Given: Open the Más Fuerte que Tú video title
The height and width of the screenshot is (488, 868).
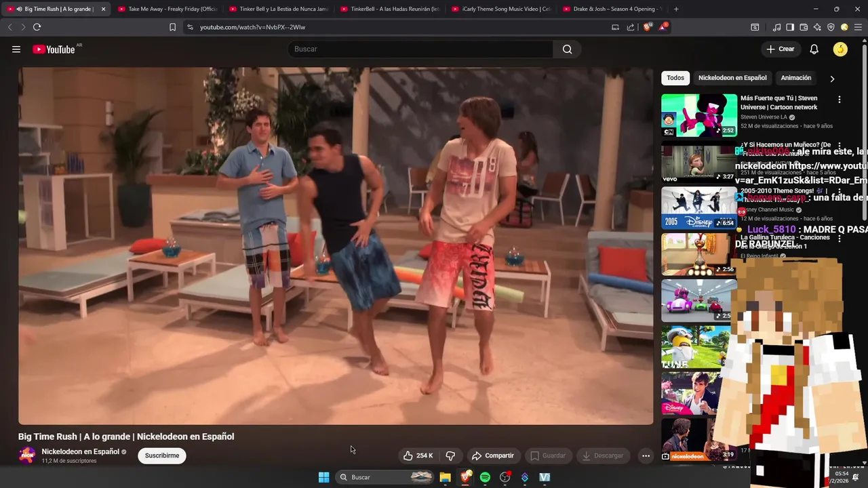Looking at the screenshot, I should [779, 102].
